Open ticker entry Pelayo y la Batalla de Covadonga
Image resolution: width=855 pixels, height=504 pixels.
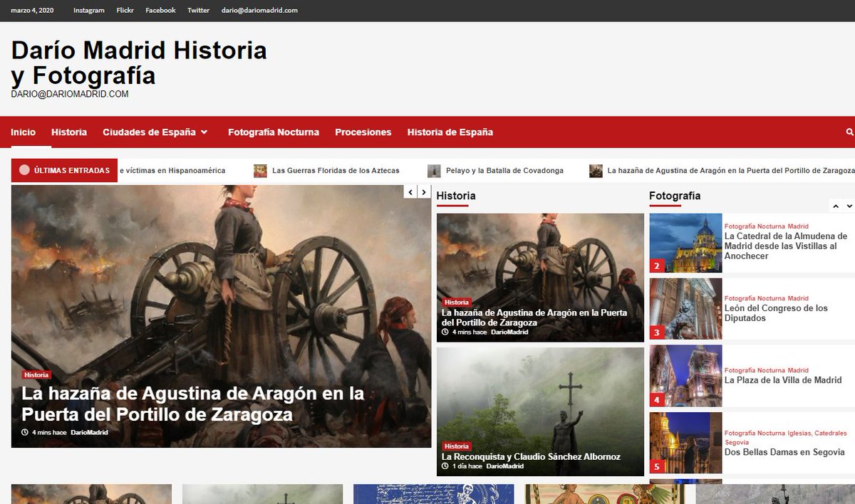(504, 171)
